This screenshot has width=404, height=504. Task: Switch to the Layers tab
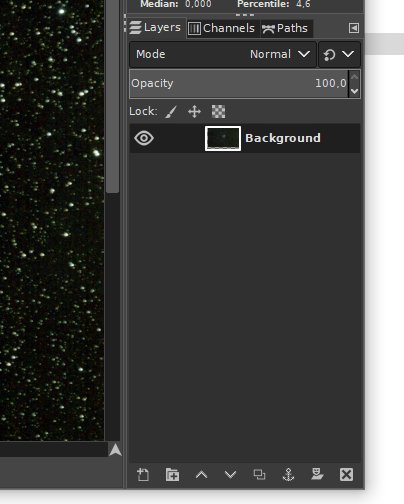point(155,28)
